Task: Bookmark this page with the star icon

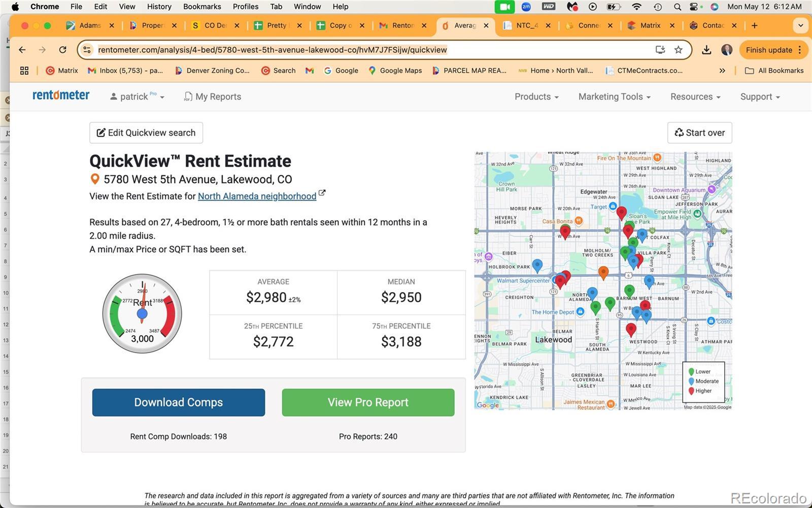Action: [x=678, y=50]
